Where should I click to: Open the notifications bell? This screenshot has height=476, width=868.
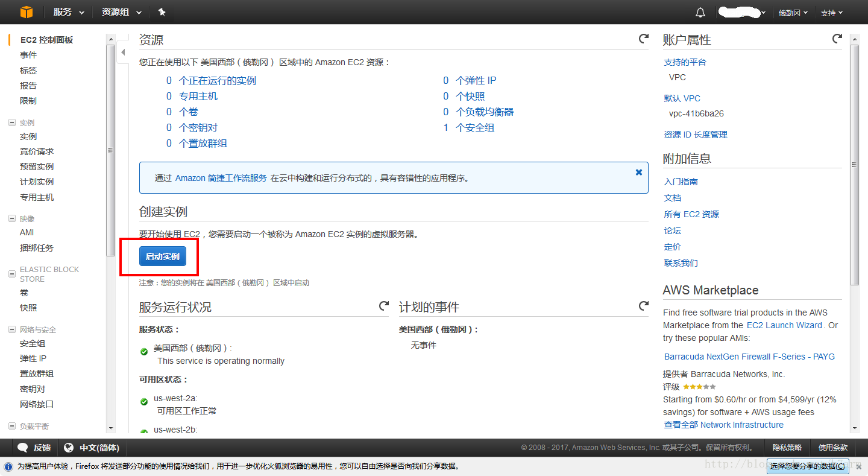pyautogui.click(x=700, y=12)
